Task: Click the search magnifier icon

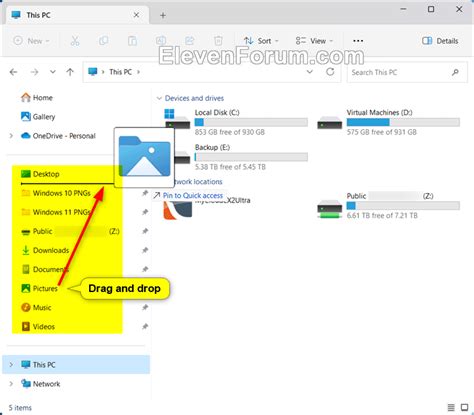Action: (455, 72)
